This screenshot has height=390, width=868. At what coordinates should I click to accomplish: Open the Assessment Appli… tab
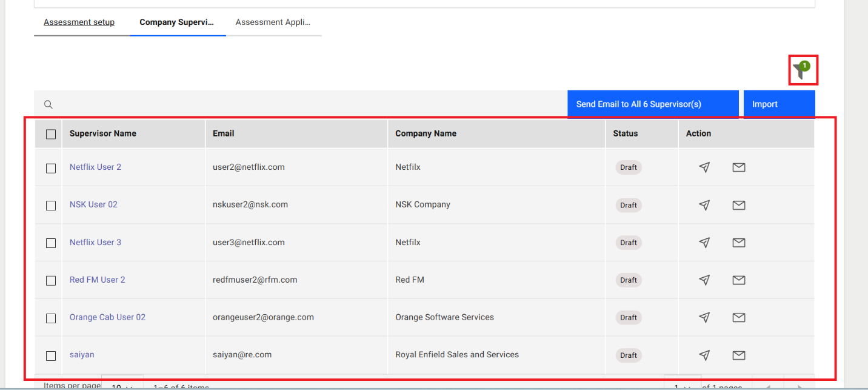click(273, 22)
